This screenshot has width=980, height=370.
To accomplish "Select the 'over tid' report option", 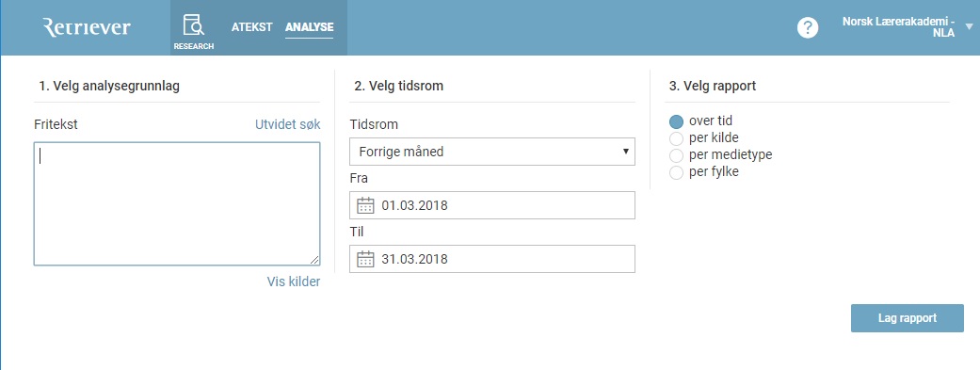I will 676,121.
